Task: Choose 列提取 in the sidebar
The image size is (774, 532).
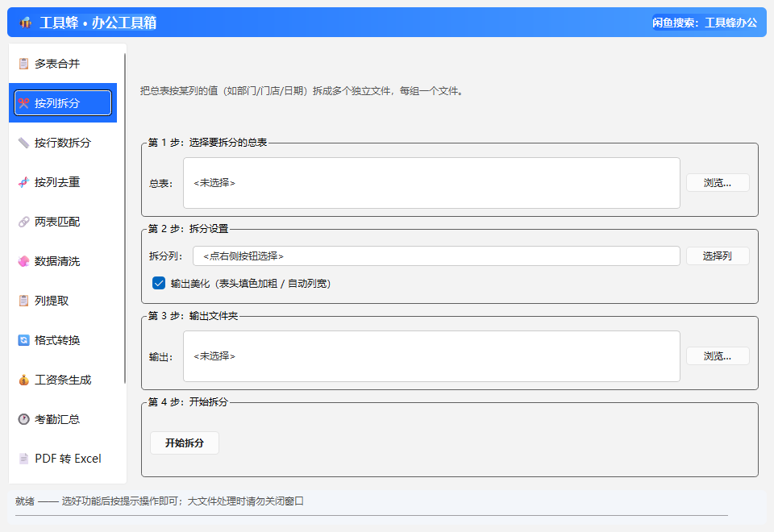Action: point(63,301)
